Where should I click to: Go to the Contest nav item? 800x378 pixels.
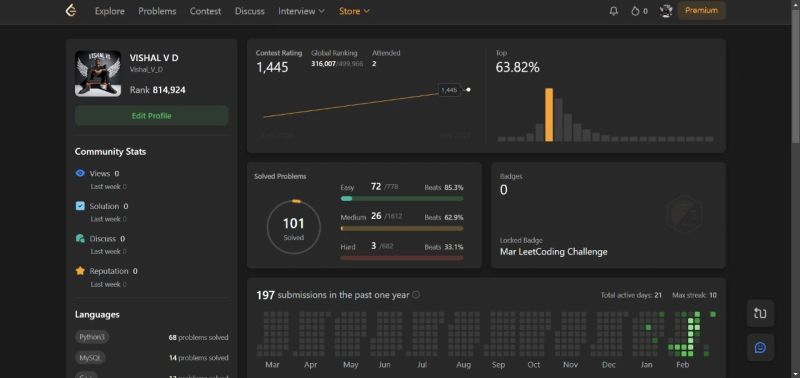pos(205,11)
